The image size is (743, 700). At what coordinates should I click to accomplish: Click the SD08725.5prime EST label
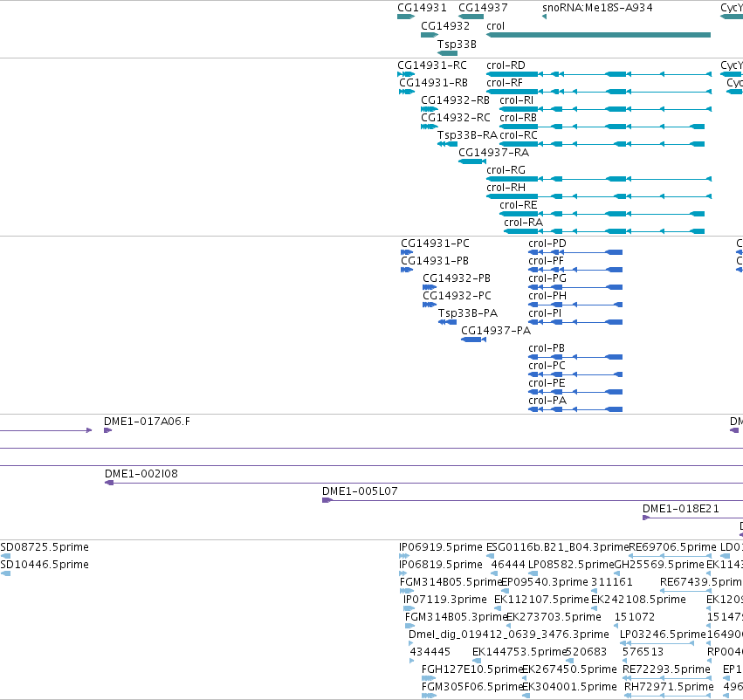[45, 547]
